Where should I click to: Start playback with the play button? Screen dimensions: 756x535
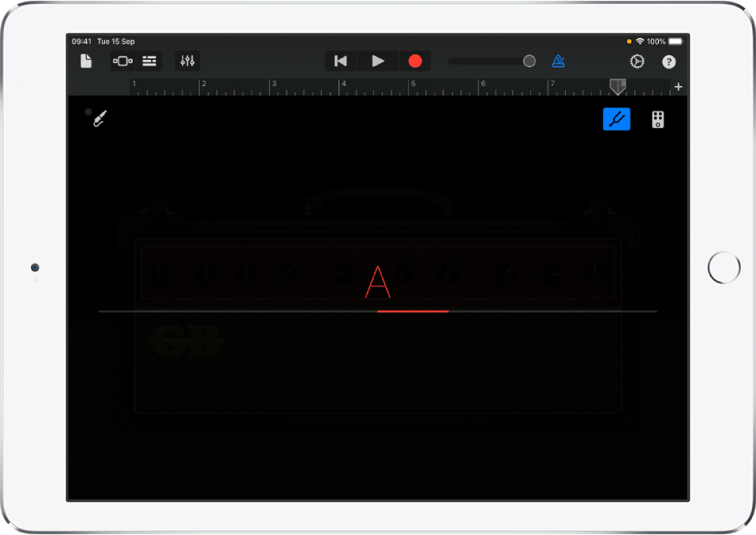(x=377, y=61)
